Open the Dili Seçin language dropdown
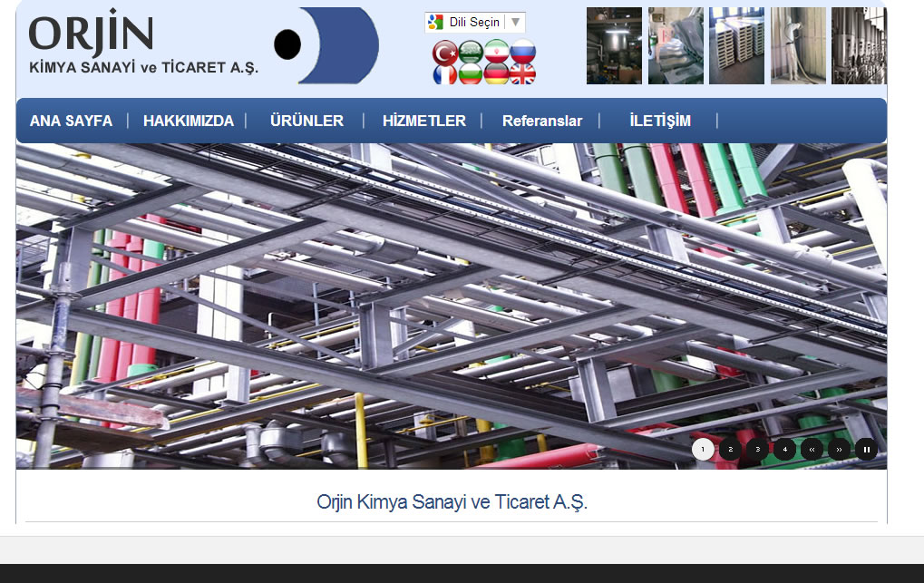 coord(475,23)
